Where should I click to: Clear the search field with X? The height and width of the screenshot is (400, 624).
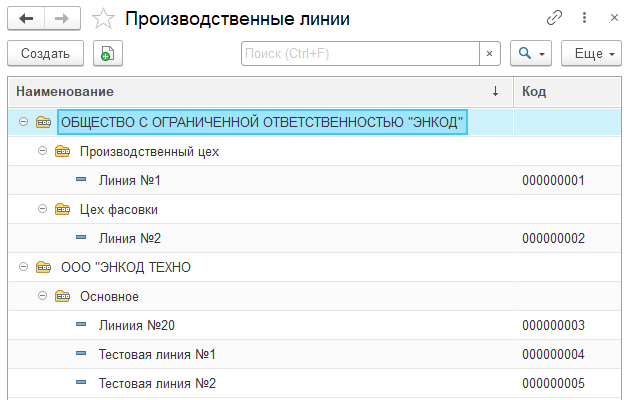(489, 53)
